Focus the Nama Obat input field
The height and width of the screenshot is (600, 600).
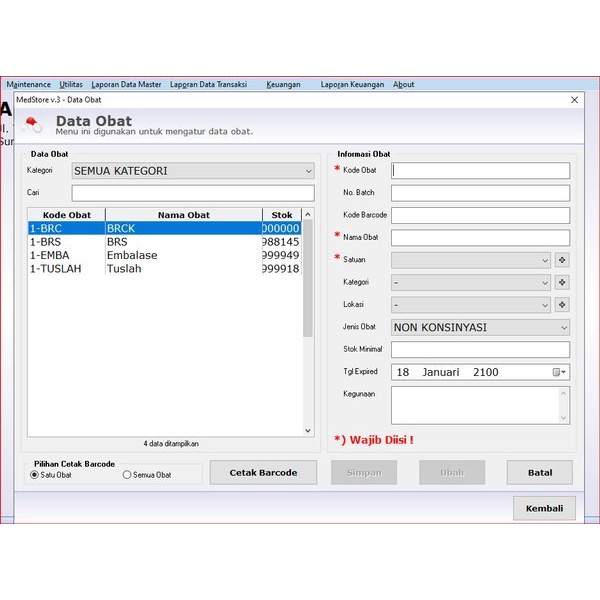coord(480,238)
